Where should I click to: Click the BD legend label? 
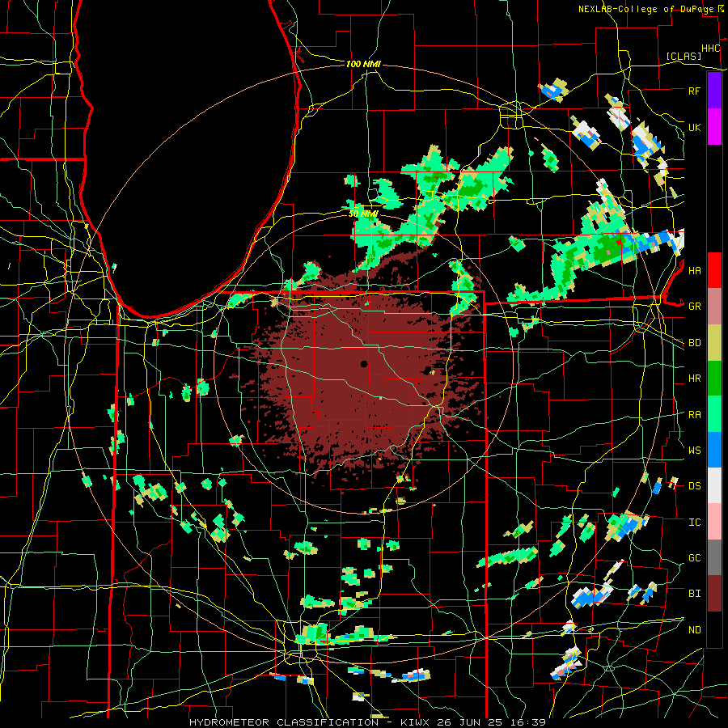(694, 343)
